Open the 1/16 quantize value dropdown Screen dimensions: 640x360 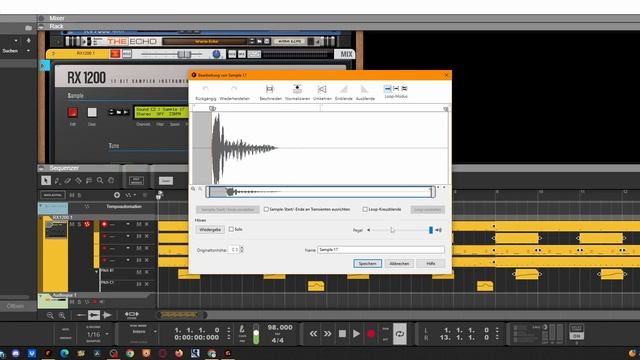pyautogui.click(x=107, y=334)
